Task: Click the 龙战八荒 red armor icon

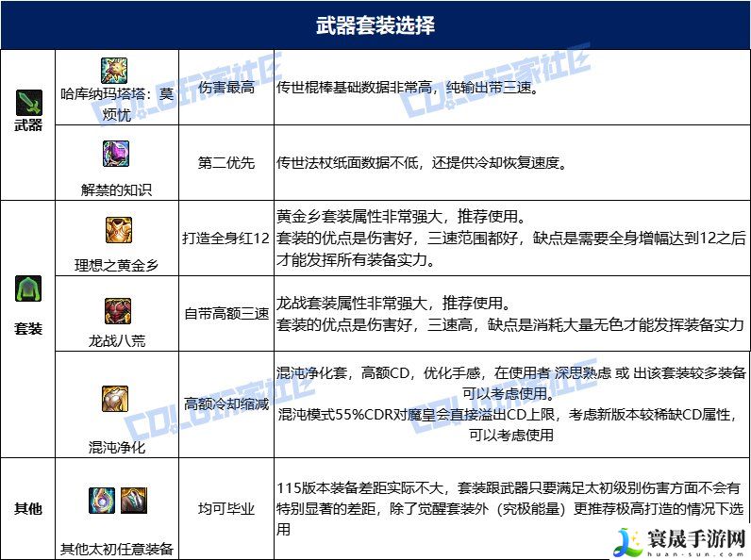Action: coord(118,310)
